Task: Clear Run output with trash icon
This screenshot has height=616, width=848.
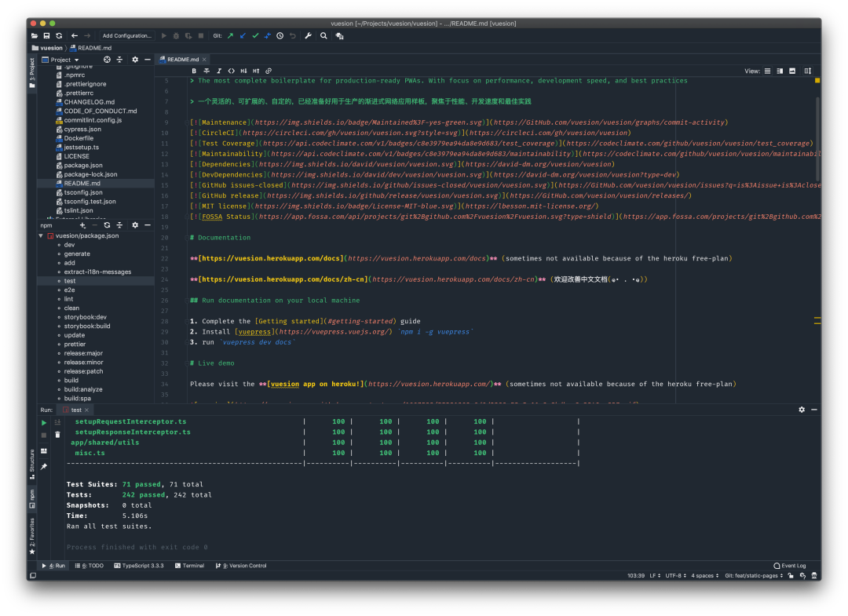Action: (x=57, y=435)
